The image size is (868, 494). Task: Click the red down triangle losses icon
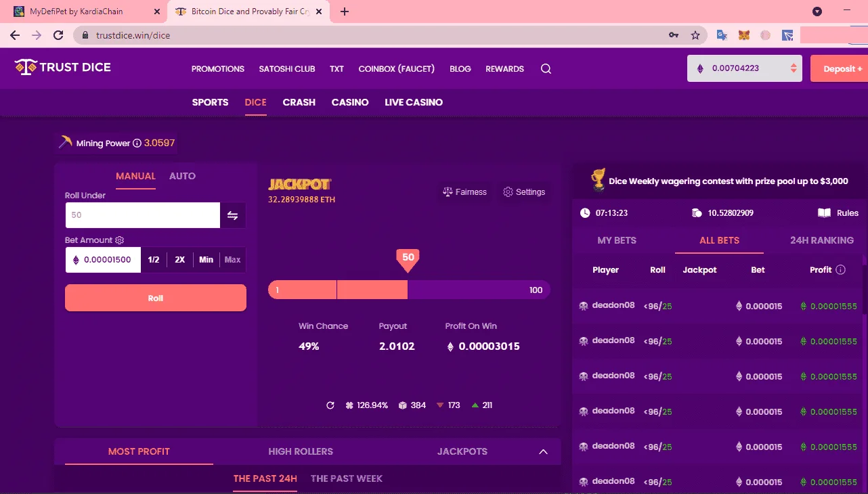point(440,405)
